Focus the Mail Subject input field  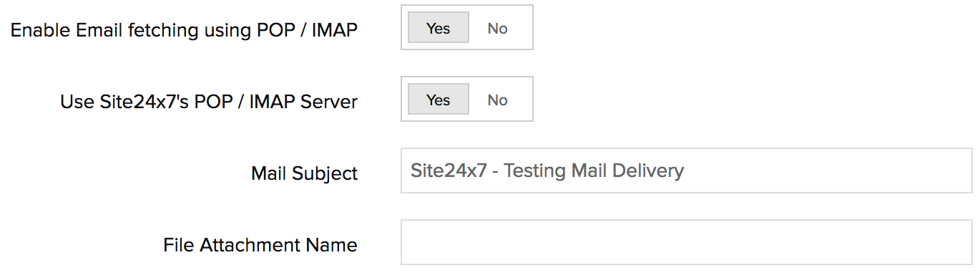point(686,171)
